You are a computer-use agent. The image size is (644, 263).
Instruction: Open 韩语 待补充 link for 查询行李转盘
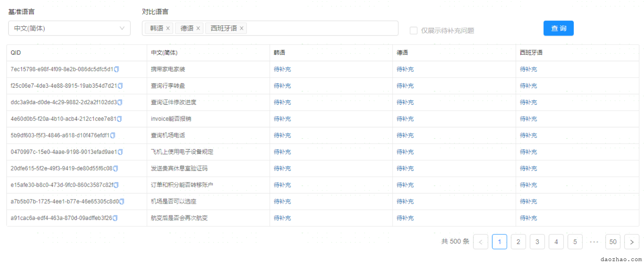(282, 86)
